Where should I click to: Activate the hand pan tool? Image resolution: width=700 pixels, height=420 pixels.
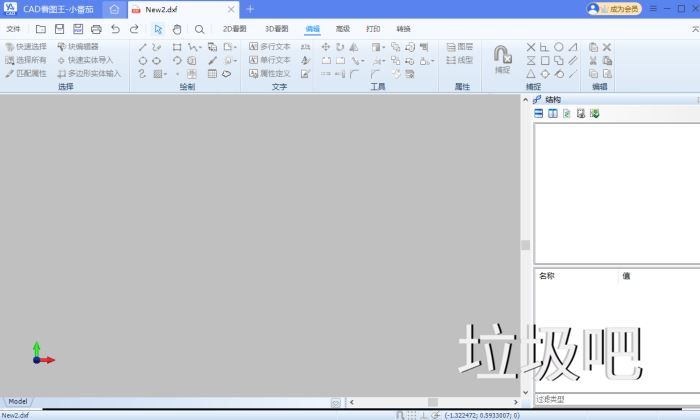tap(177, 29)
